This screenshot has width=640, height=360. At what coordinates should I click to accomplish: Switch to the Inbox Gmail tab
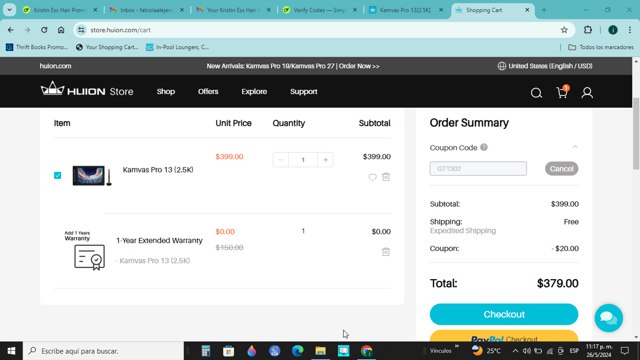click(146, 10)
